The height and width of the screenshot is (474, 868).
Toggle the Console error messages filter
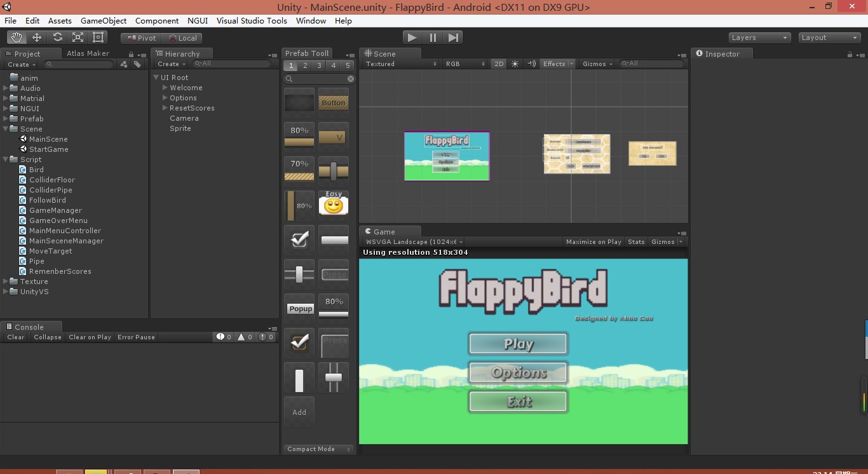[x=266, y=337]
